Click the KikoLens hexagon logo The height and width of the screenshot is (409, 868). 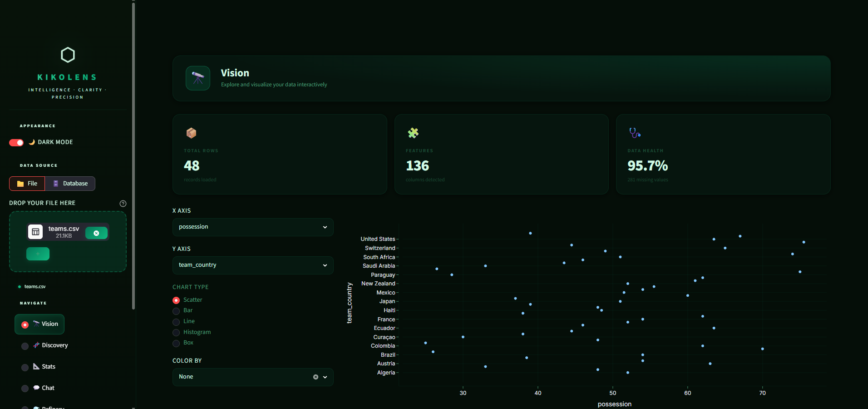tap(68, 55)
